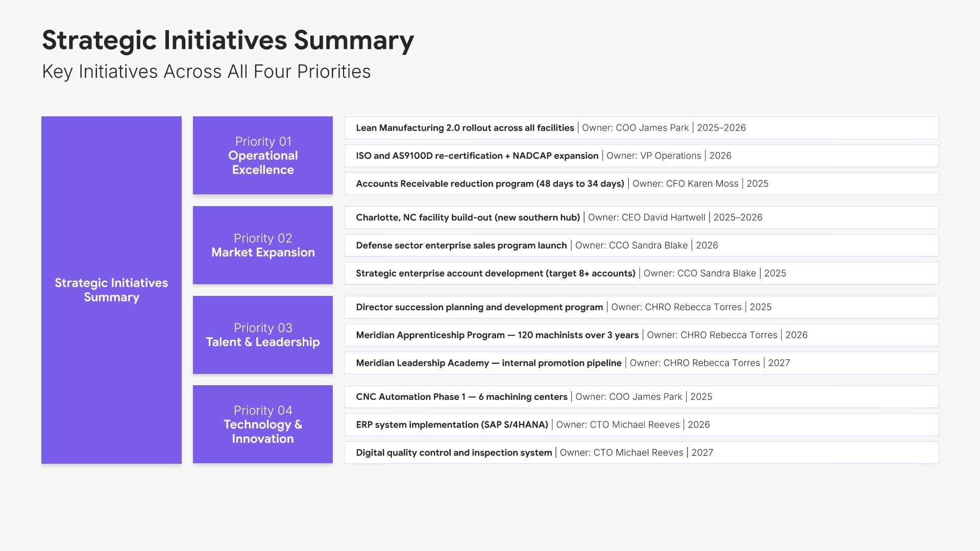Click the Owner: CFO Karen Moss text
Screen dimensions: 980x551
[685, 184]
